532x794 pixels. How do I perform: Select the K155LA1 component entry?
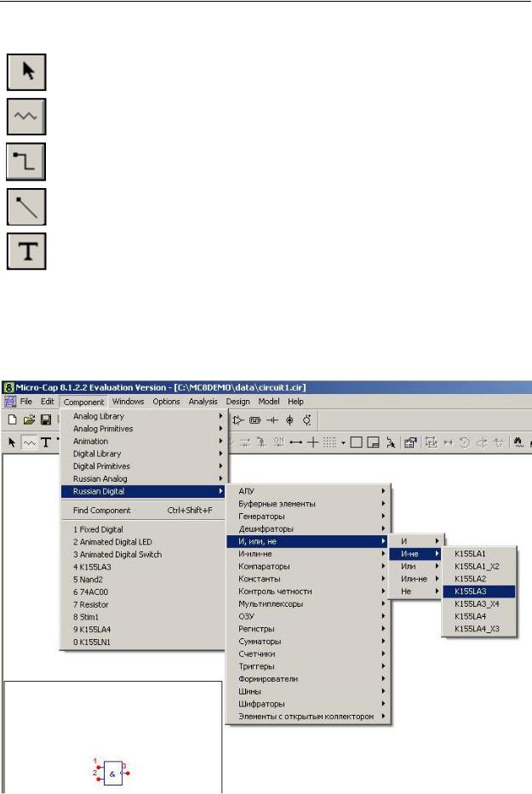(478, 554)
